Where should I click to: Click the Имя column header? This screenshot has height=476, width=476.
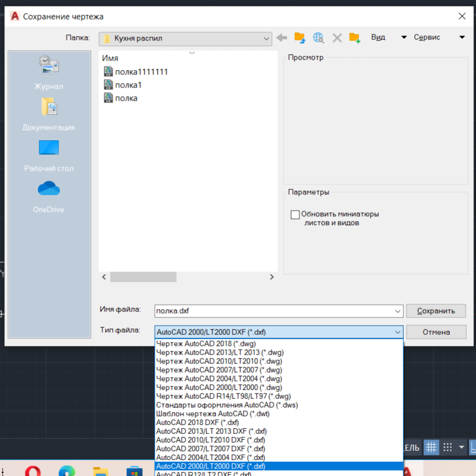coord(110,59)
